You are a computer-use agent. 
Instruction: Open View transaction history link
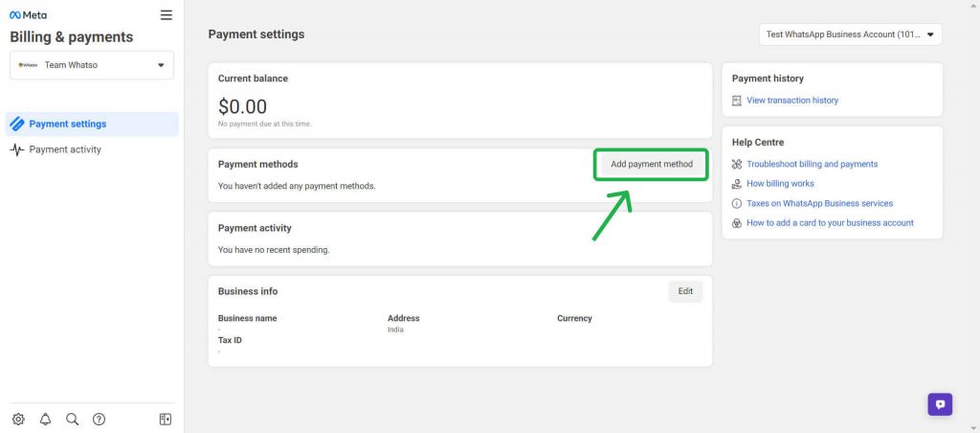792,101
